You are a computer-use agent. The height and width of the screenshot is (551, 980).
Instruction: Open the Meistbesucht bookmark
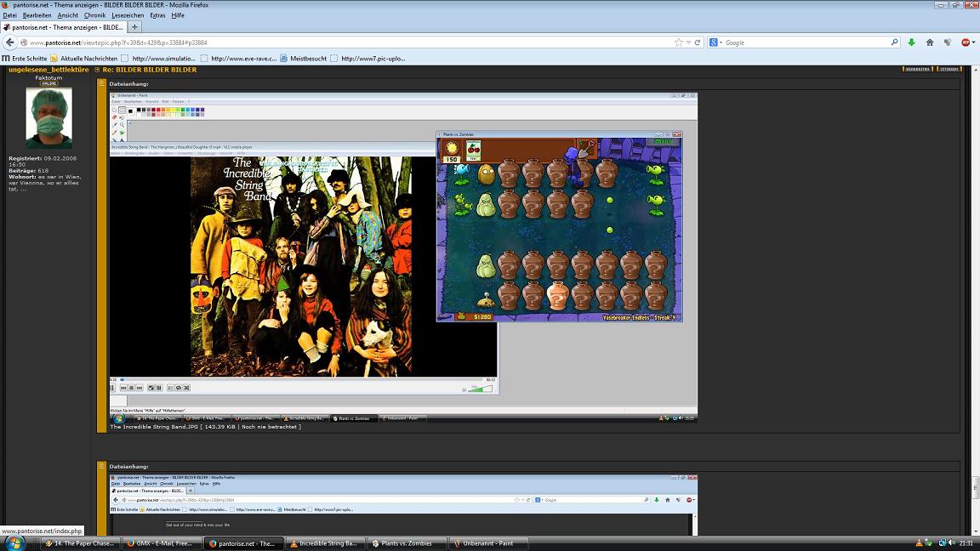pyautogui.click(x=308, y=59)
